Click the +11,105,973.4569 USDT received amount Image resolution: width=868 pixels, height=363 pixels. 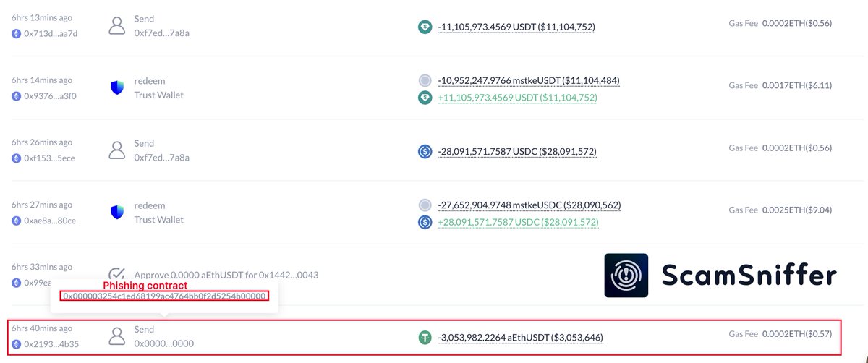pos(517,98)
